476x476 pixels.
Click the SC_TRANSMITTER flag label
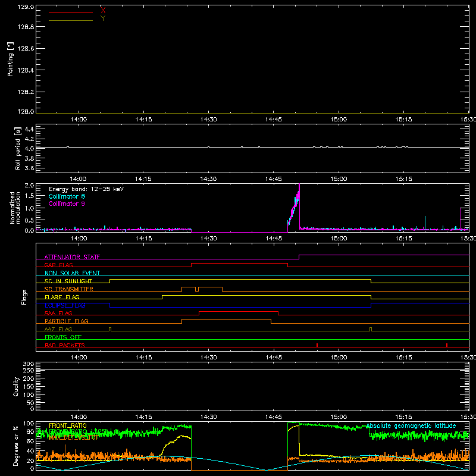coord(68,289)
